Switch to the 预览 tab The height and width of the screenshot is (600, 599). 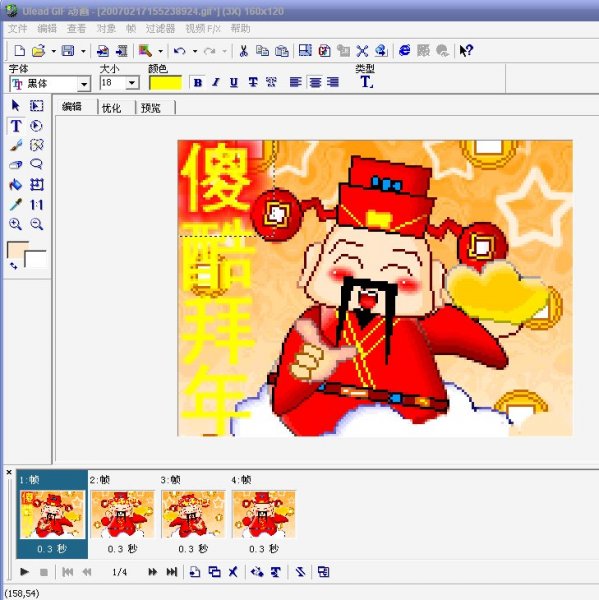pyautogui.click(x=151, y=108)
